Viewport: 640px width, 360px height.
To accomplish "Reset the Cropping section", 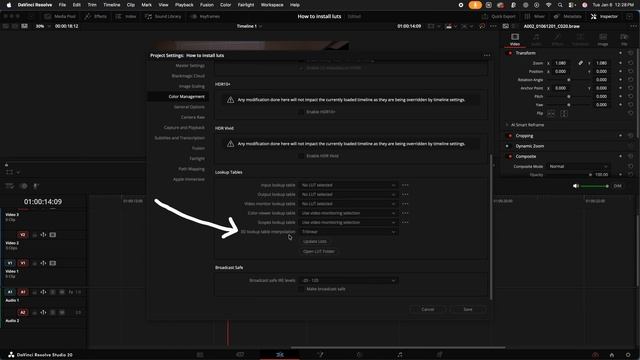I will pyautogui.click(x=631, y=136).
